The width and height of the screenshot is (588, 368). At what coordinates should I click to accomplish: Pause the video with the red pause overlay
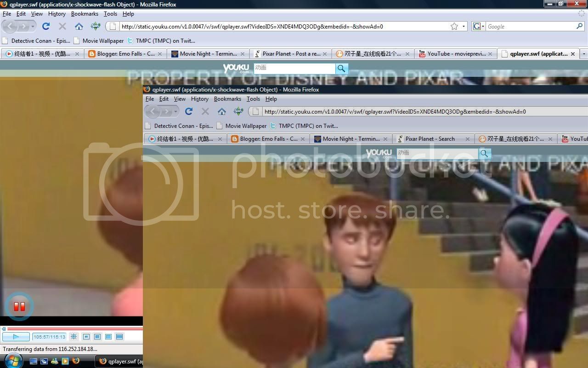19,306
